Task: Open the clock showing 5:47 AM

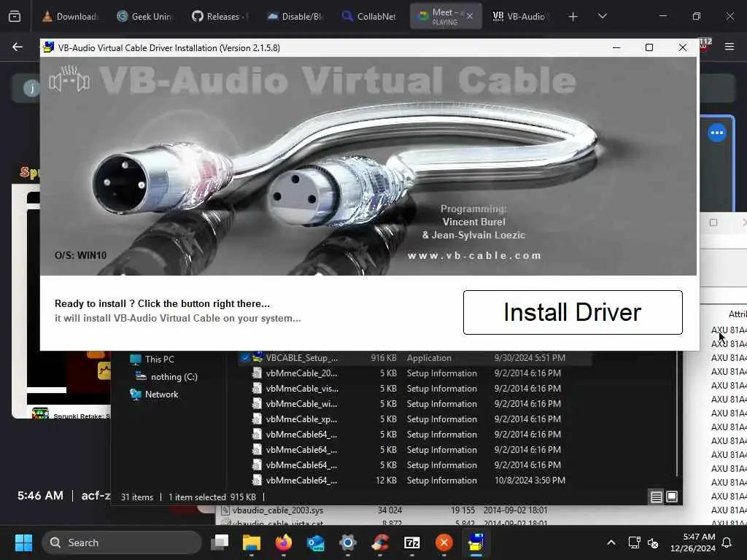Action: [693, 542]
